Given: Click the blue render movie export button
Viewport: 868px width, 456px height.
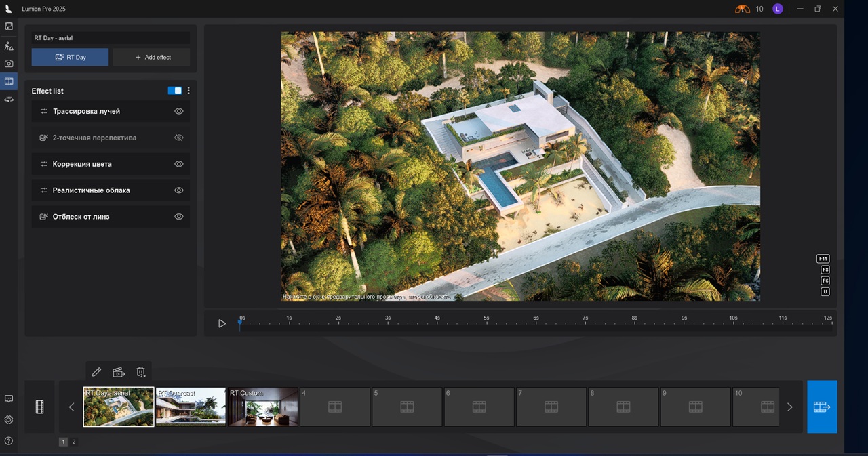Looking at the screenshot, I should (x=821, y=407).
